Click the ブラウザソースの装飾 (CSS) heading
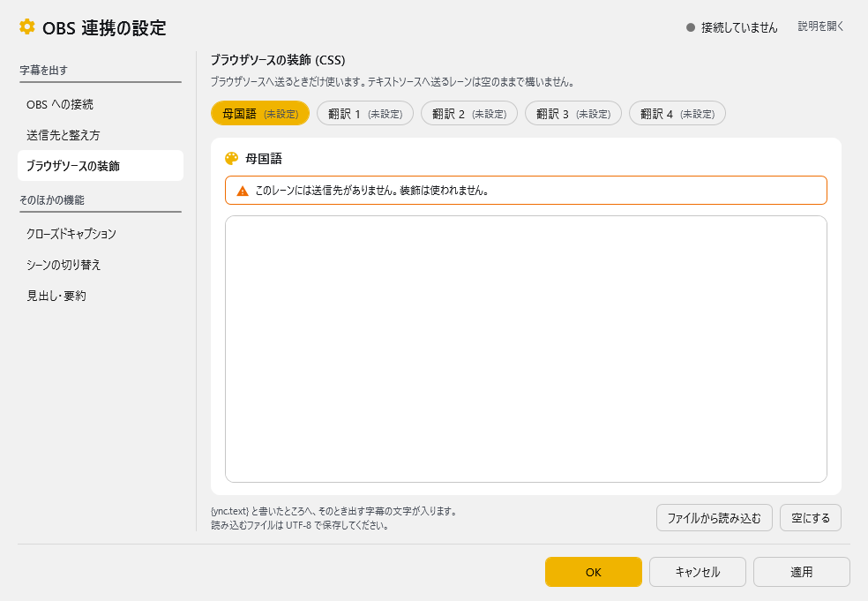Screen dimensions: 868x601 278,60
